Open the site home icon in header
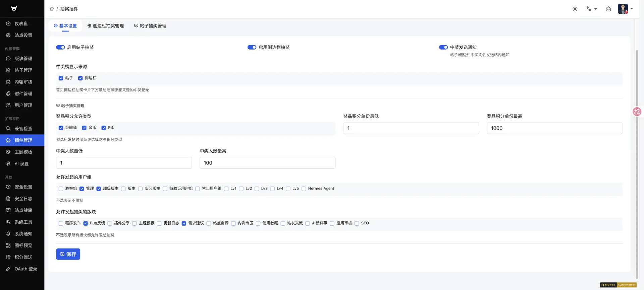Image resolution: width=644 pixels, height=290 pixels. click(608, 9)
